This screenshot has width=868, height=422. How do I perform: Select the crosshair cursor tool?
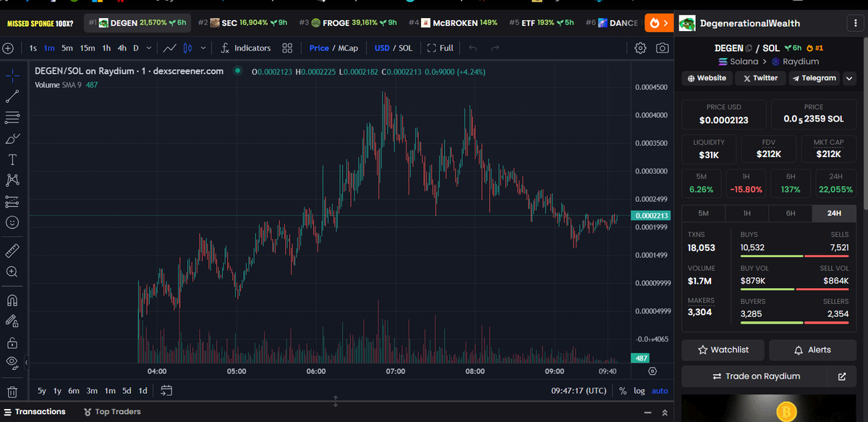tap(12, 75)
